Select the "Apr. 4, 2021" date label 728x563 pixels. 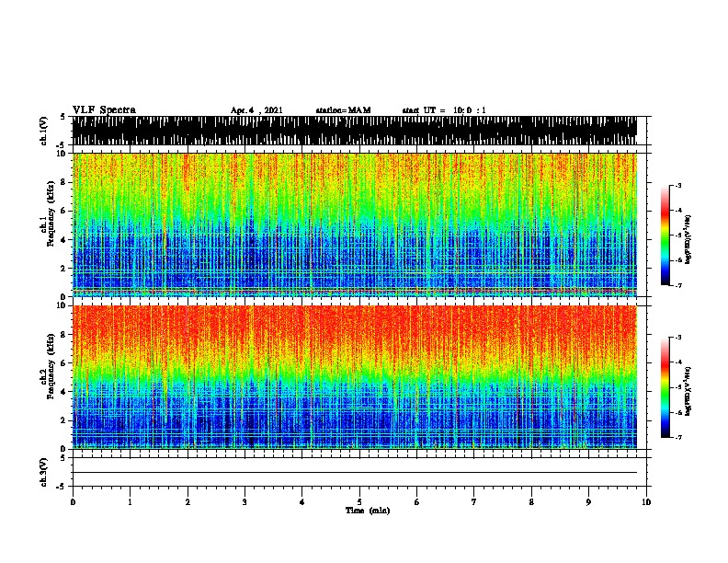[256, 110]
